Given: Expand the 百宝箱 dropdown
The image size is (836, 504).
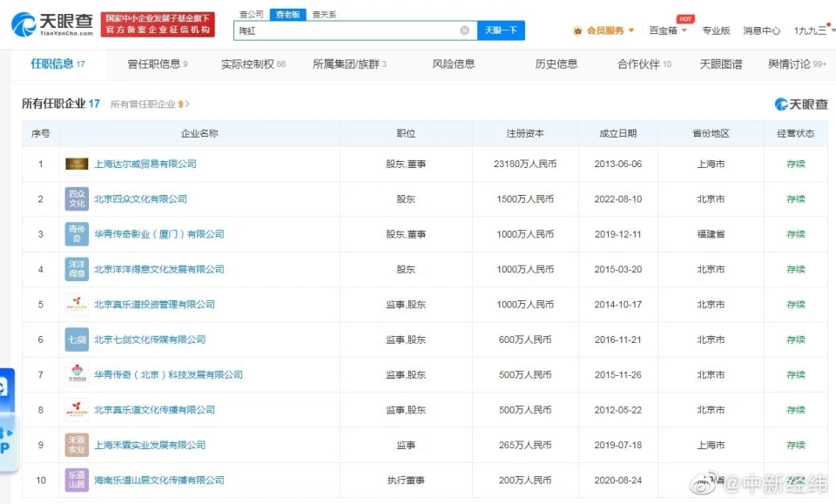Looking at the screenshot, I should pos(668,30).
